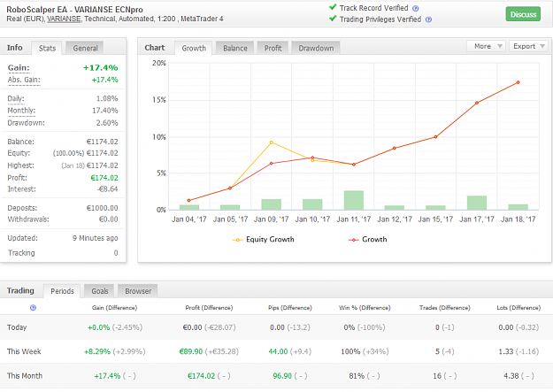Select the This Week row label
Screen dimensions: 553x392
click(x=24, y=352)
